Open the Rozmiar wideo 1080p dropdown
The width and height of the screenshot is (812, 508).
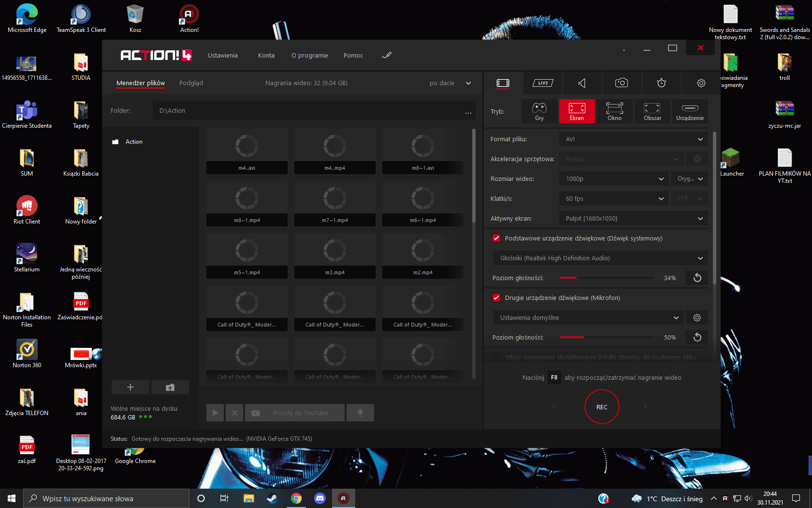(x=614, y=179)
